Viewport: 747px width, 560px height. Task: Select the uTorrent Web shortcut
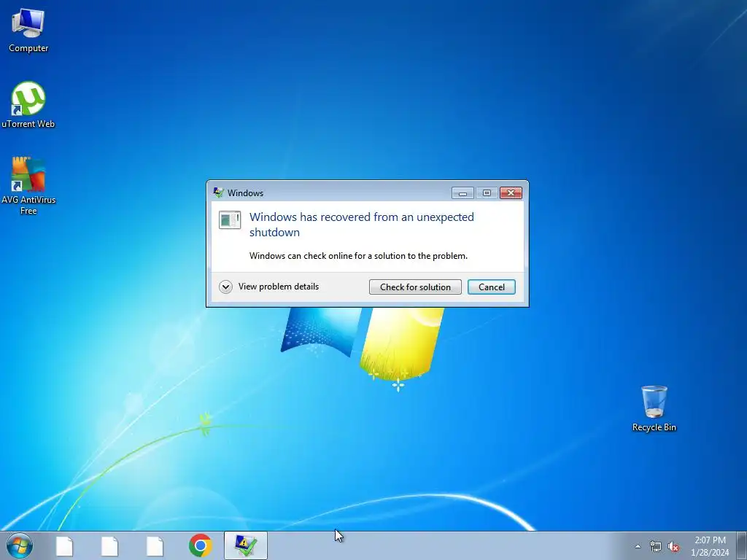click(x=28, y=105)
